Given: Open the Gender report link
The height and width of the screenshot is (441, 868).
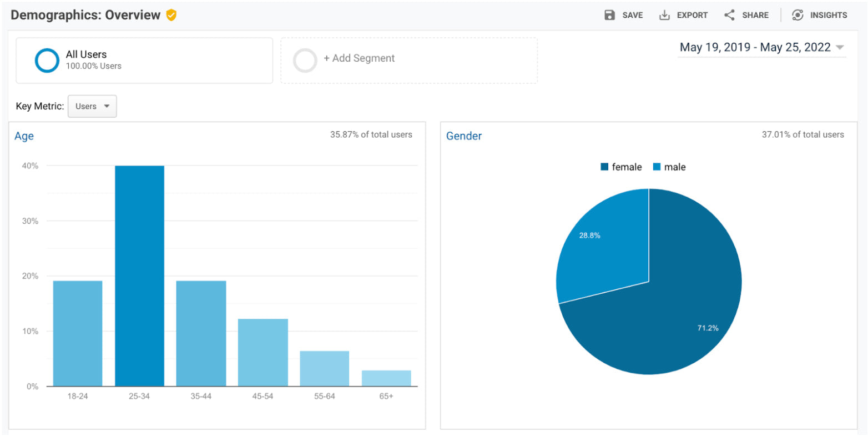Looking at the screenshot, I should pos(464,136).
